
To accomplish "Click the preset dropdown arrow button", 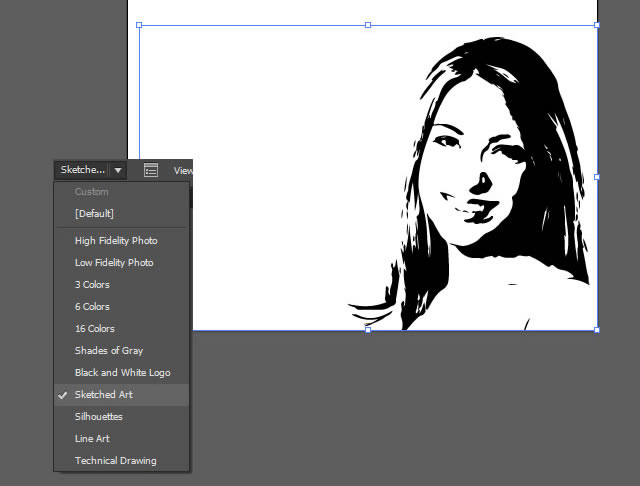I will coord(117,171).
